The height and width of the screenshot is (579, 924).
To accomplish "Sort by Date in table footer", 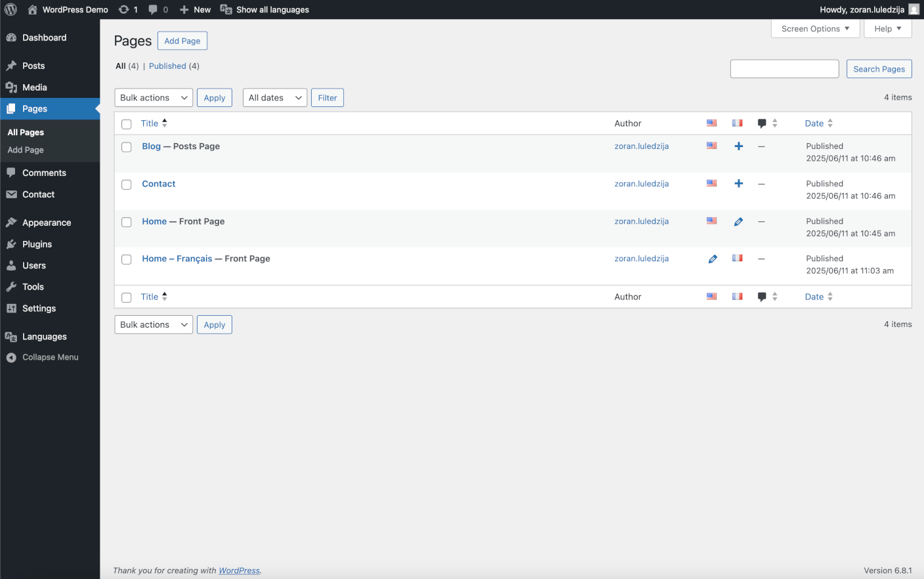I will tap(819, 297).
